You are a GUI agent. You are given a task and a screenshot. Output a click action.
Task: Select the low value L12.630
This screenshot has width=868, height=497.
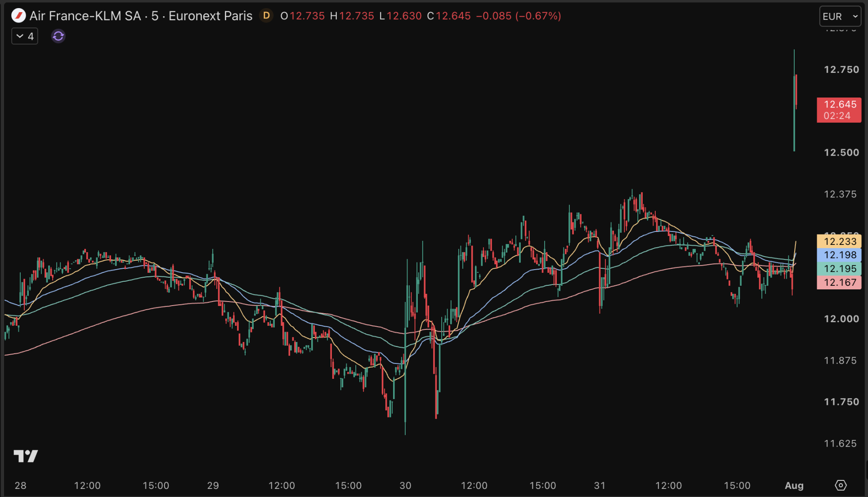point(400,16)
